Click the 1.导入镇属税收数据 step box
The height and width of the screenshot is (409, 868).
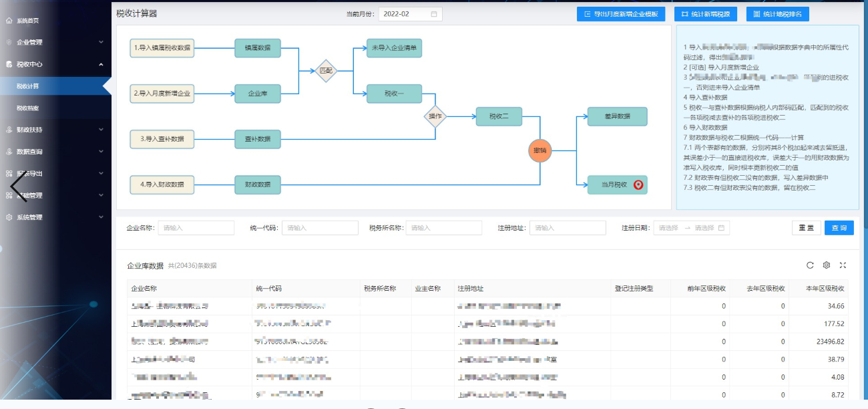pyautogui.click(x=162, y=48)
